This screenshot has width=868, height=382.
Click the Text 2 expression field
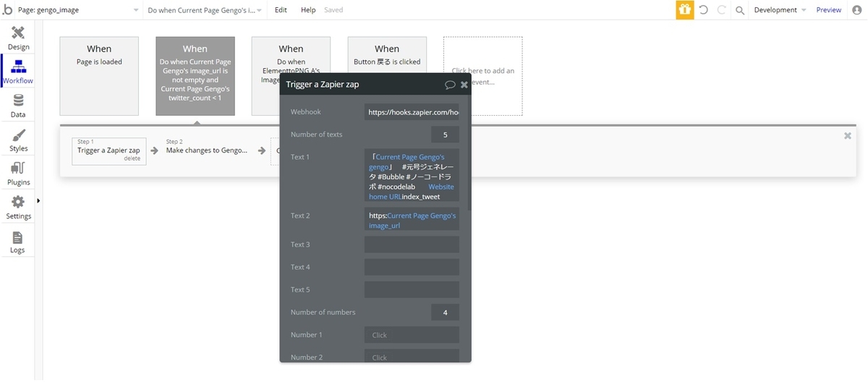412,220
